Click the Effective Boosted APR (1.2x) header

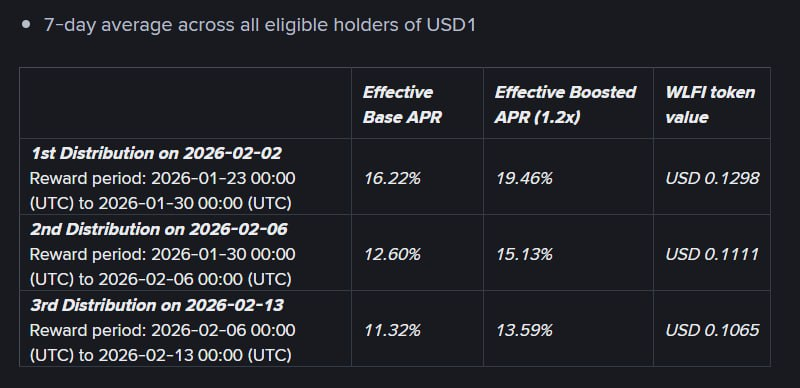565,105
